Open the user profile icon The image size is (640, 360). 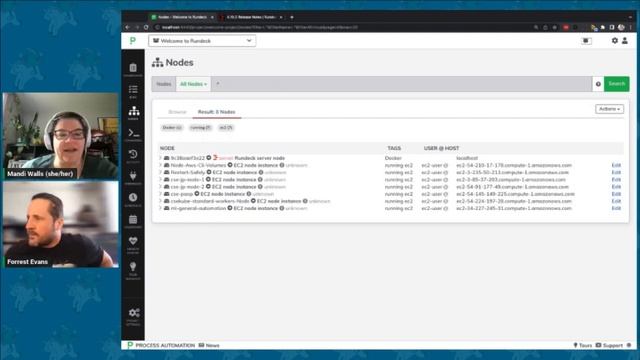point(625,41)
